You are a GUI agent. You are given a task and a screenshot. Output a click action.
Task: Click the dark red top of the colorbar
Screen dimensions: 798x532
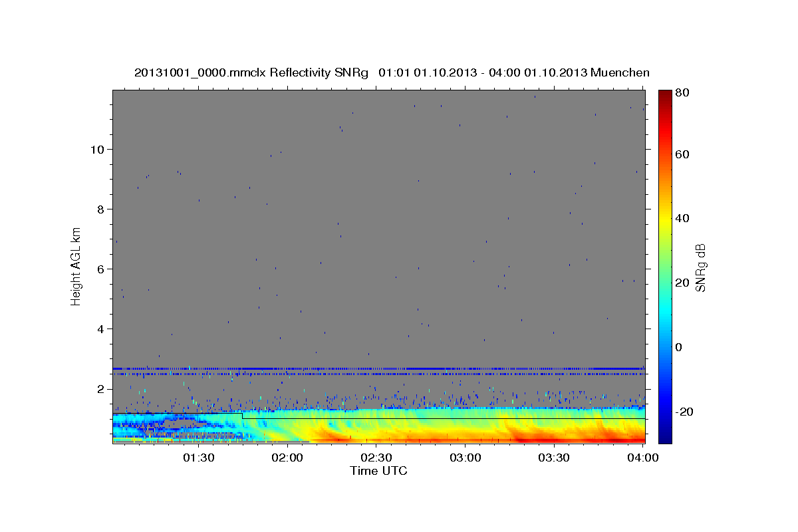[x=665, y=95]
